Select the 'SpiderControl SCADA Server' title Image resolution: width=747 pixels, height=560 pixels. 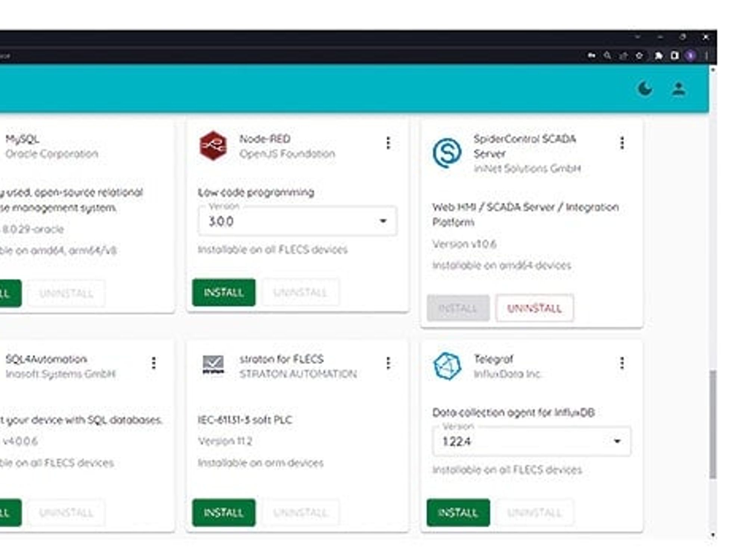(x=525, y=146)
